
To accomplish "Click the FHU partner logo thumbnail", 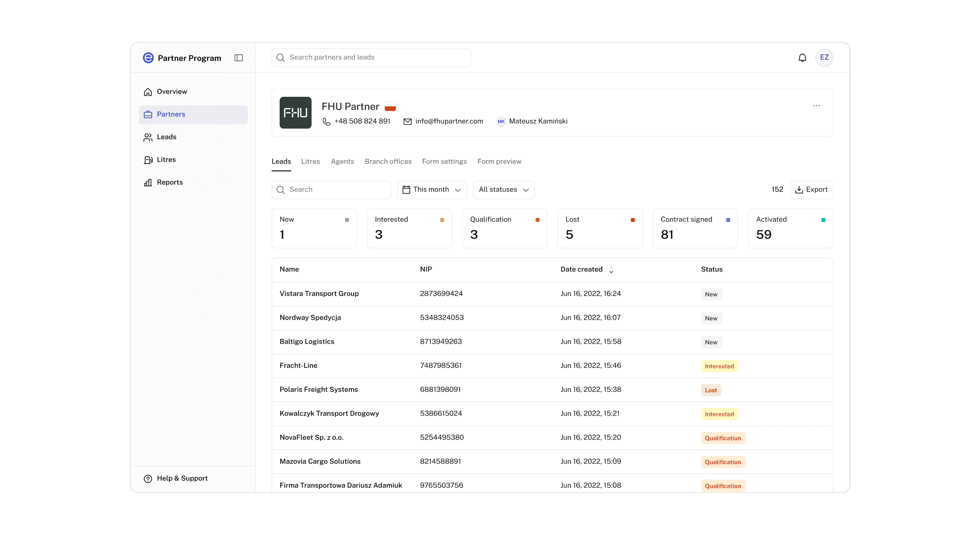I will (x=295, y=113).
